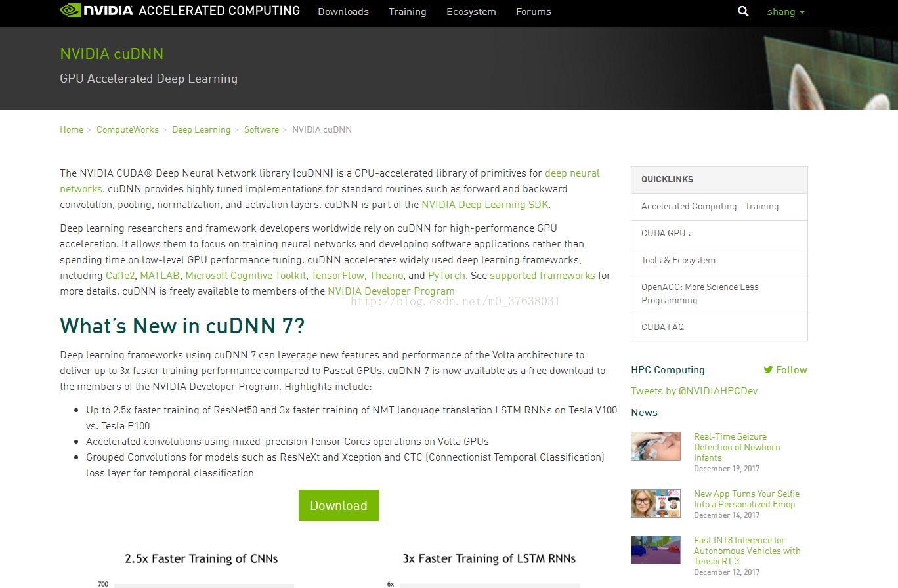Open the Forums menu

pyautogui.click(x=534, y=12)
